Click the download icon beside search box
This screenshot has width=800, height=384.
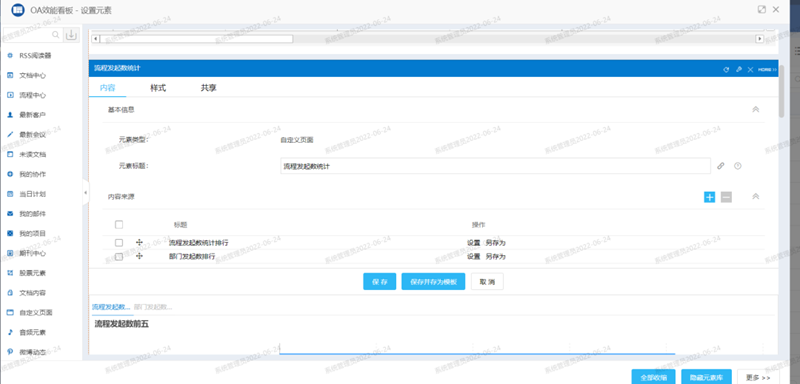click(71, 35)
